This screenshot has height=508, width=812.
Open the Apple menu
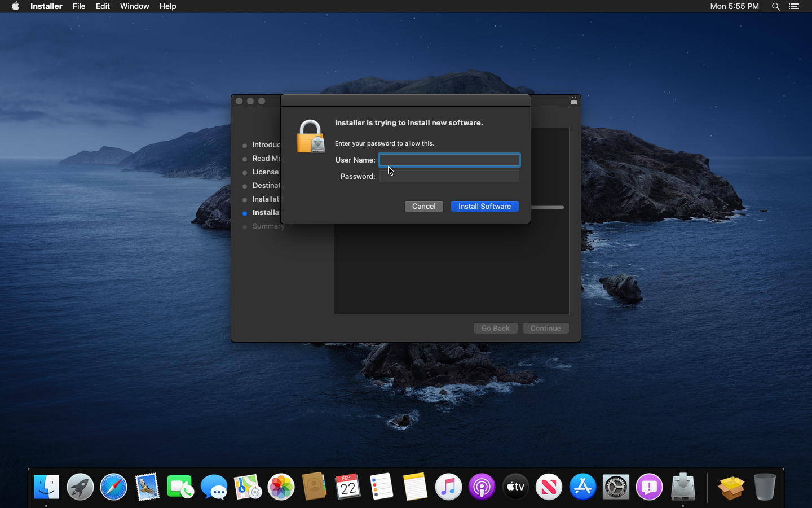(x=15, y=6)
